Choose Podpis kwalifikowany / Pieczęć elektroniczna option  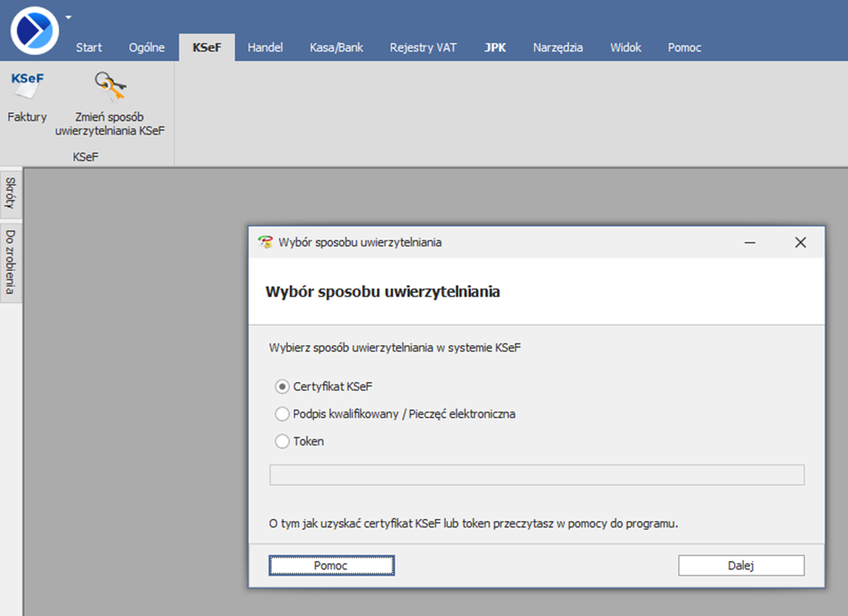click(x=283, y=414)
